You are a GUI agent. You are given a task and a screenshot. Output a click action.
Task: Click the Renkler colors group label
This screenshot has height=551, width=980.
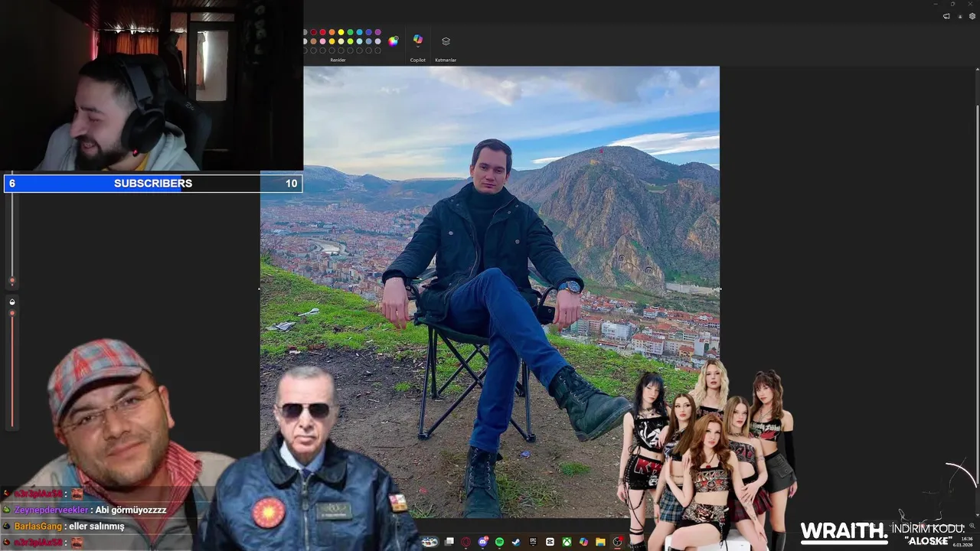pos(338,60)
